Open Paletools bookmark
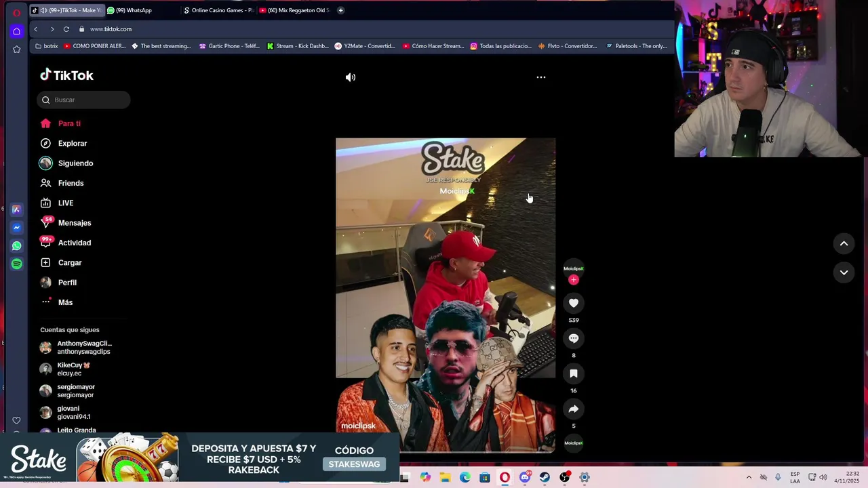 tap(637, 46)
